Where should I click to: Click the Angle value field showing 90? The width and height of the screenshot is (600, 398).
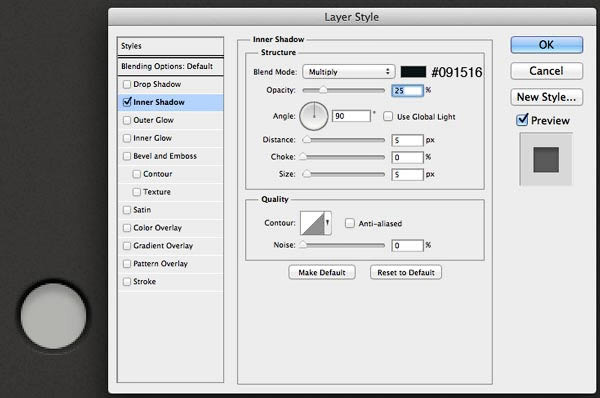351,116
